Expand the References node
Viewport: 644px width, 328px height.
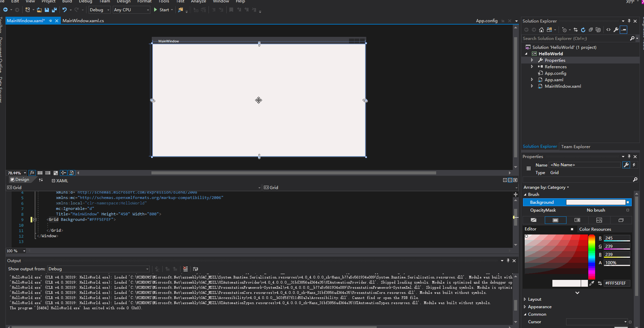[532, 67]
